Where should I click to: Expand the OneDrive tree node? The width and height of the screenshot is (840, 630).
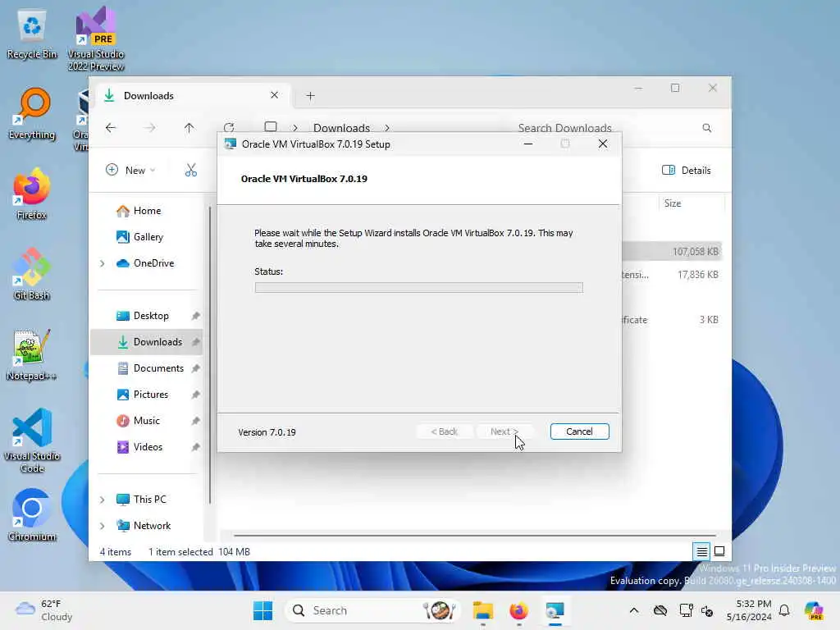102,263
